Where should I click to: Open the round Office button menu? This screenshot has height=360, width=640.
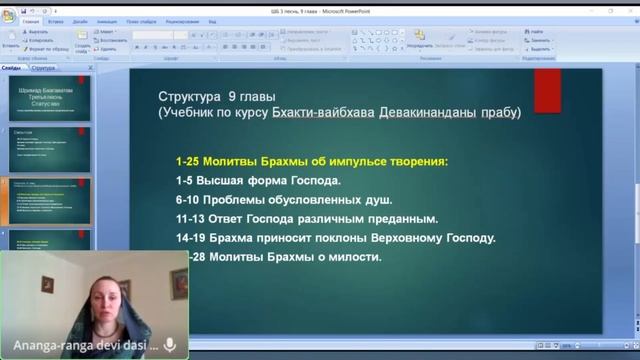[8, 16]
